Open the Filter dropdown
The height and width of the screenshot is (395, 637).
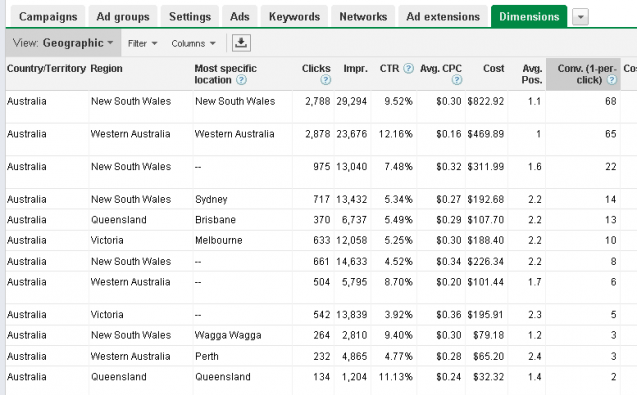click(142, 43)
